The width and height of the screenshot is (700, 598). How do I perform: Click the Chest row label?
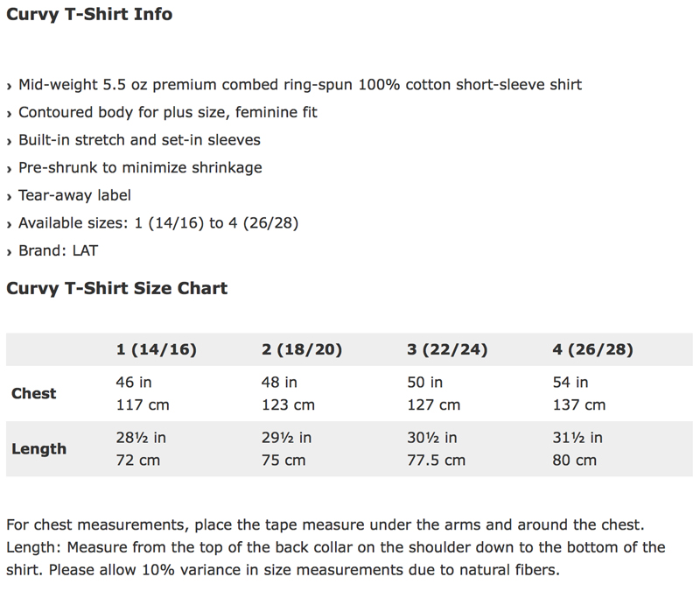pos(34,394)
